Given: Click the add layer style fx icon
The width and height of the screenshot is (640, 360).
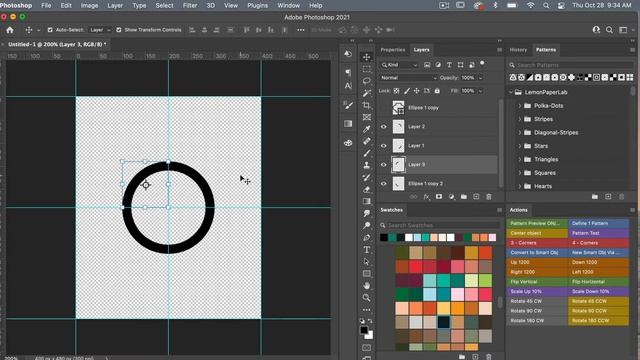Looking at the screenshot, I should pos(426,197).
